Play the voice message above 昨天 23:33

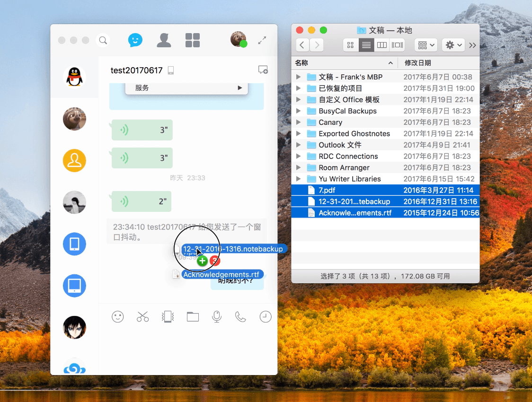[142, 158]
